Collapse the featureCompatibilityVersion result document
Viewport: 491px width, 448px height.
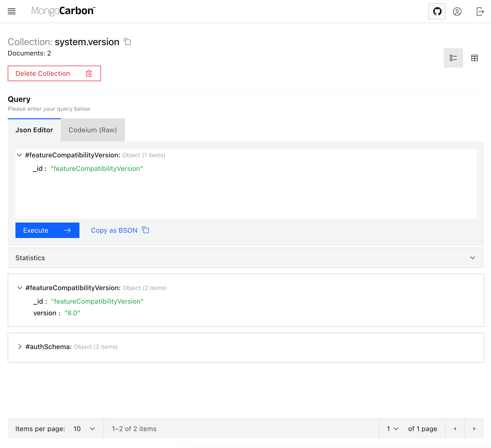pyautogui.click(x=20, y=288)
